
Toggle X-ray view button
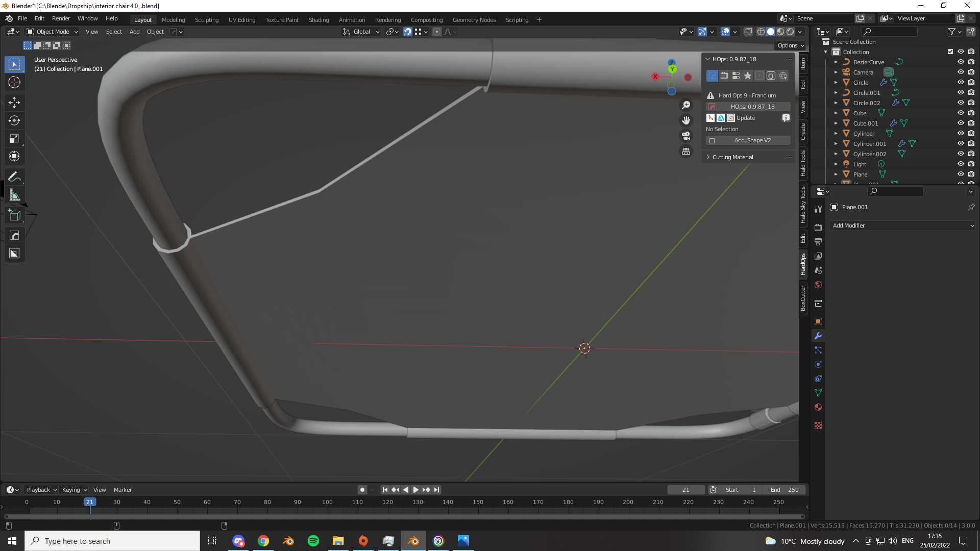[748, 32]
